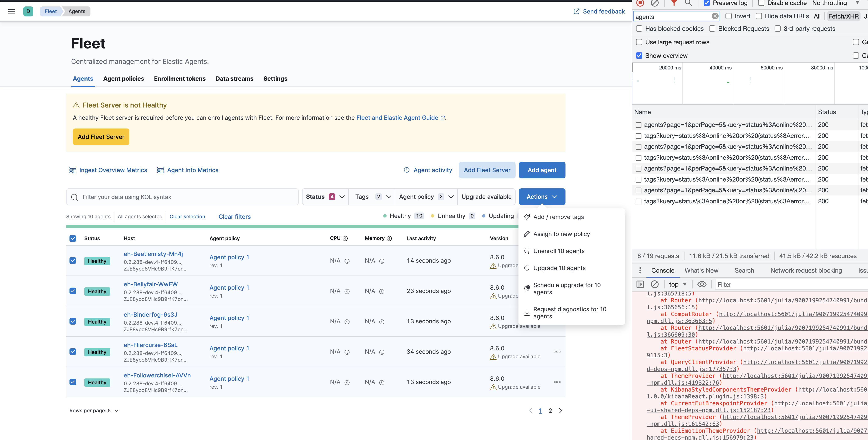Select Add / remove tags menu item
Screen dimensions: 868x440
[572, 217]
